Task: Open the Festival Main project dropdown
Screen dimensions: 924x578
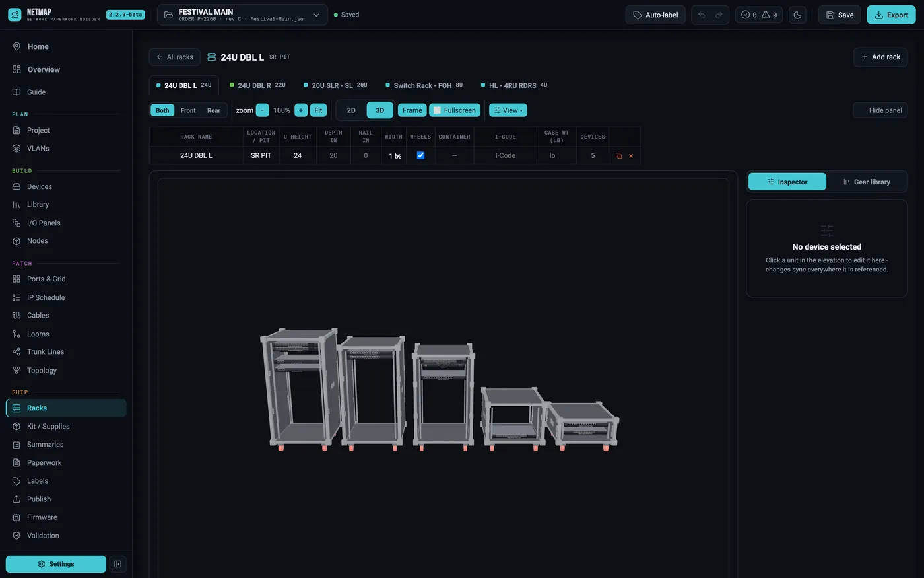Action: (242, 15)
